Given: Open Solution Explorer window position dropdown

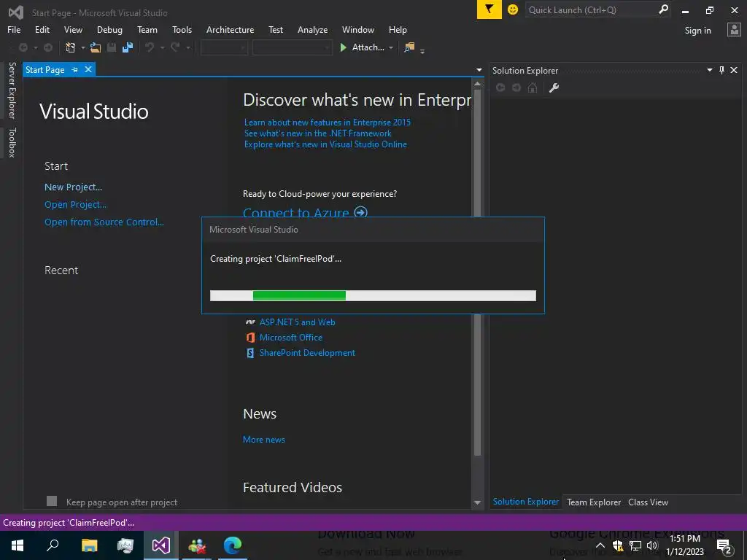Looking at the screenshot, I should [709, 70].
